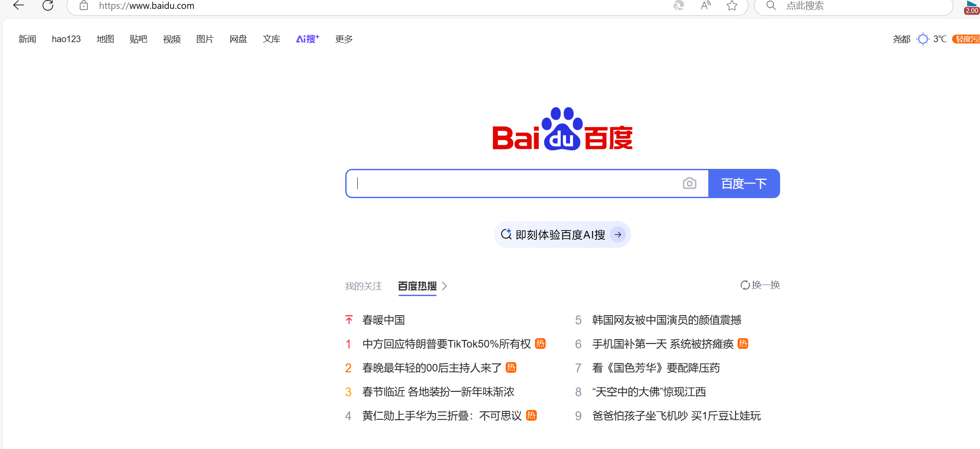
Task: Open 图片 navigation link
Action: tap(205, 39)
